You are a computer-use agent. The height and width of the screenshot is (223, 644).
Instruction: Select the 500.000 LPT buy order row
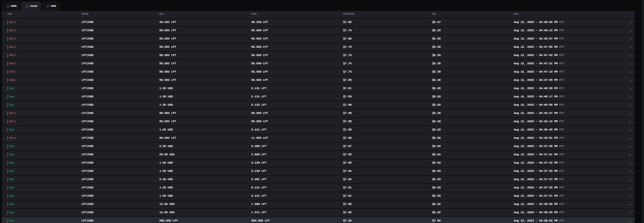click(168, 221)
